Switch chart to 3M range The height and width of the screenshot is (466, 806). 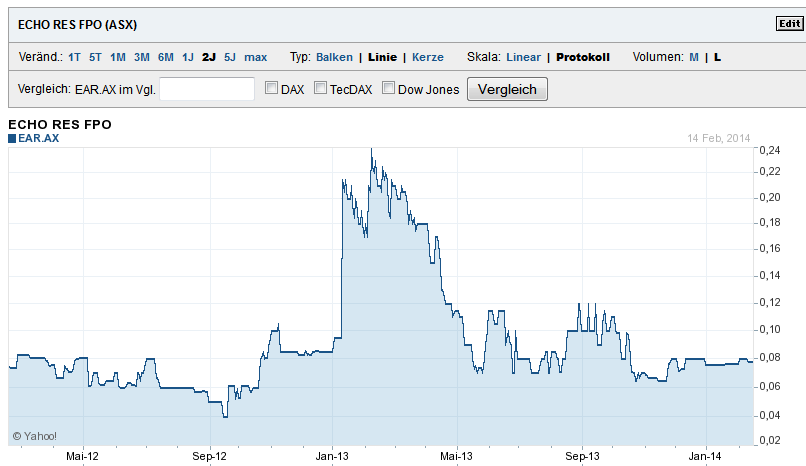142,57
